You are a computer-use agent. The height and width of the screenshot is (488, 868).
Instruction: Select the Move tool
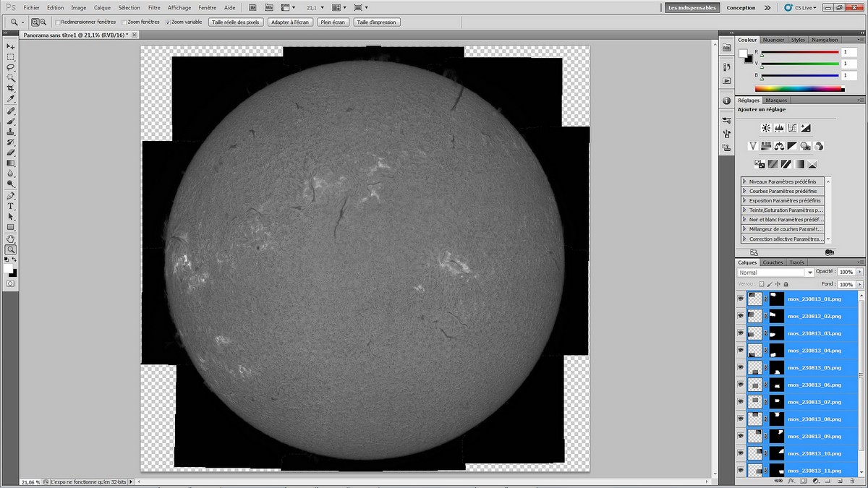[11, 46]
